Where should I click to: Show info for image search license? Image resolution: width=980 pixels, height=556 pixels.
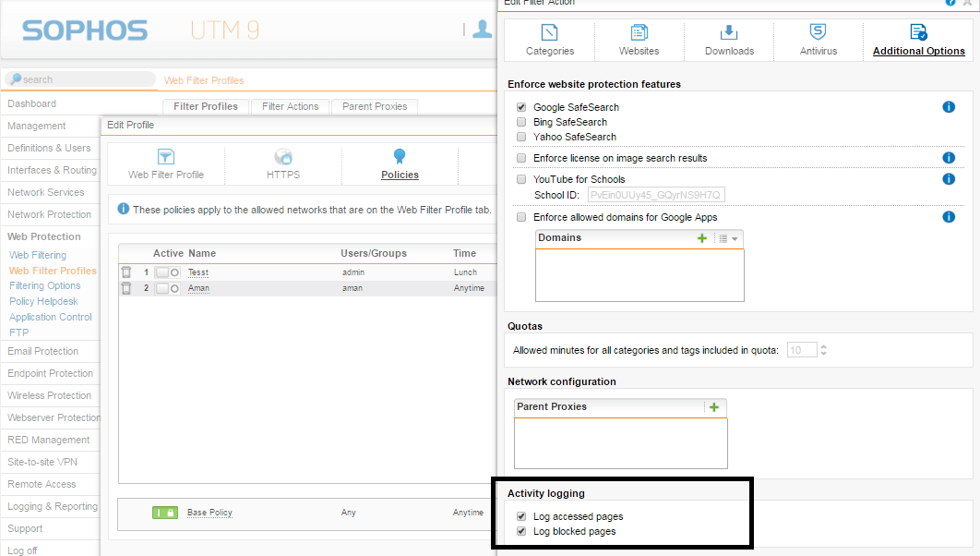tap(949, 158)
